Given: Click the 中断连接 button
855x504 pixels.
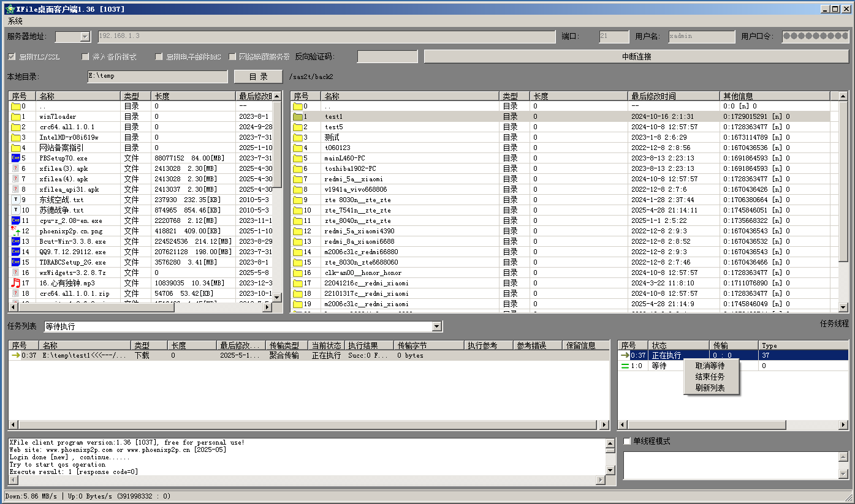Looking at the screenshot, I should click(636, 56).
